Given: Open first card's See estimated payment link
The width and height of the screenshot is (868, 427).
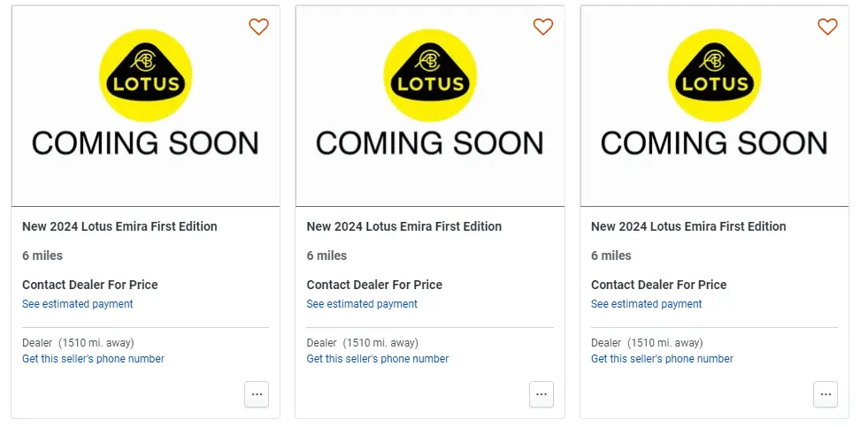Looking at the screenshot, I should coord(78,303).
